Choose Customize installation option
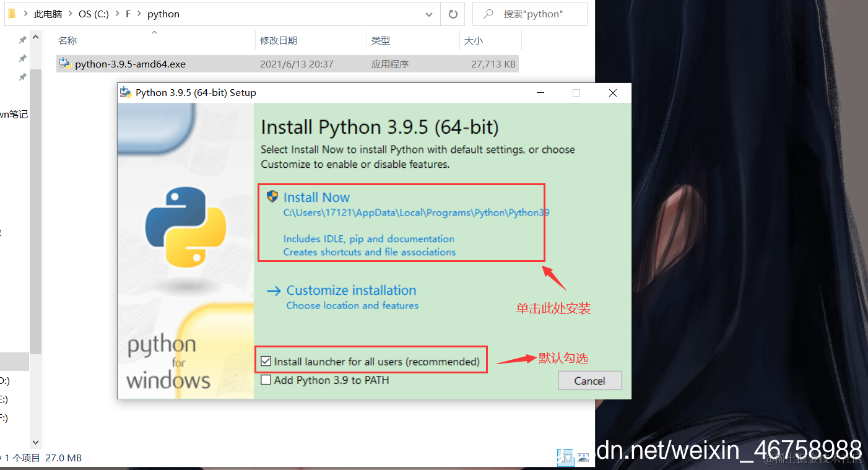 [351, 290]
